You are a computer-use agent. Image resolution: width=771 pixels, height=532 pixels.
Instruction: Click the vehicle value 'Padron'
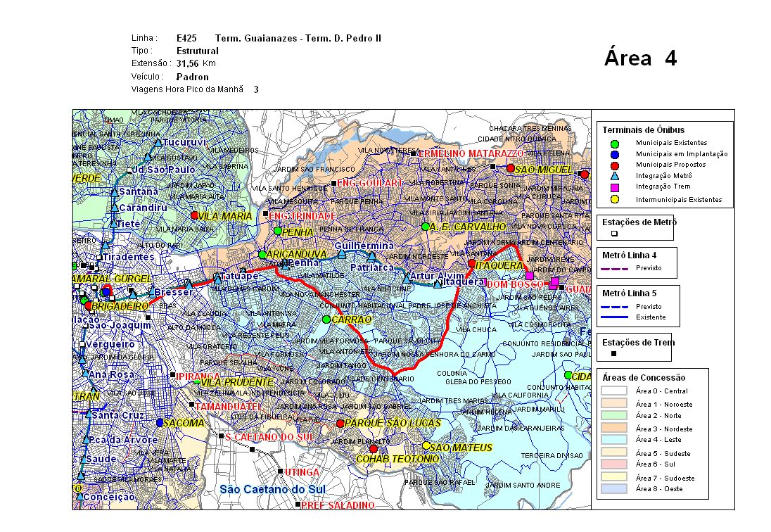click(192, 77)
